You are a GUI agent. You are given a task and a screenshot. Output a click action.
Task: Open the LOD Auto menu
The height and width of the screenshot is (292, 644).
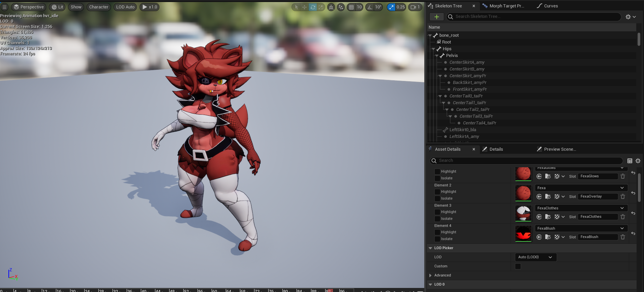pos(125,7)
